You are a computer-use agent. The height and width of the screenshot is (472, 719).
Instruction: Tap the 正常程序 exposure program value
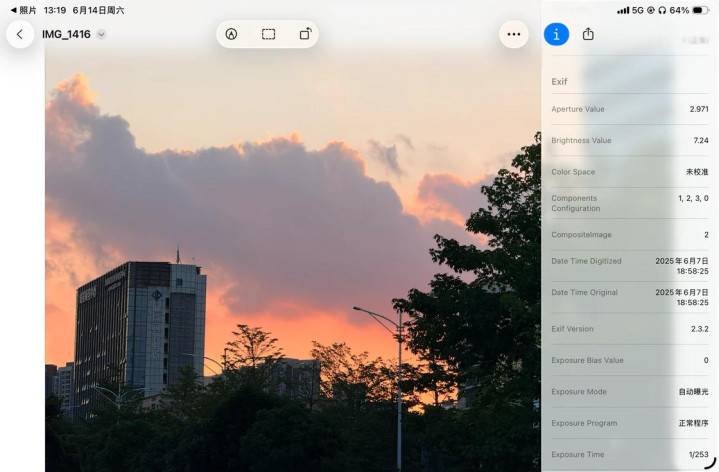click(x=693, y=423)
